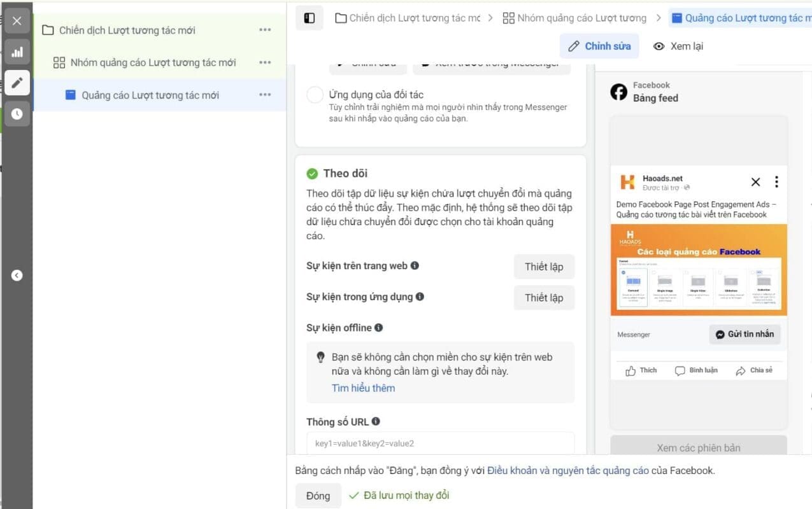
Task: Open options for Quảng cáo Lượt tương tác mới
Action: point(265,95)
